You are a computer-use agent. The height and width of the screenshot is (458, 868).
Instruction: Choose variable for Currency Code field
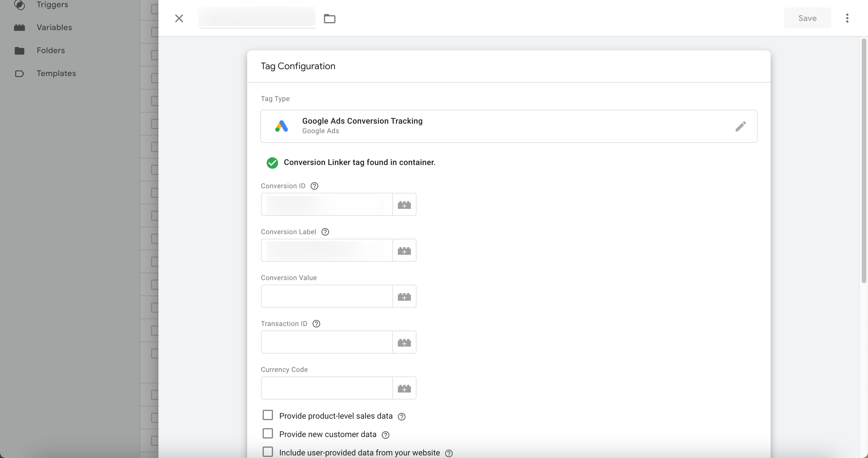[404, 388]
